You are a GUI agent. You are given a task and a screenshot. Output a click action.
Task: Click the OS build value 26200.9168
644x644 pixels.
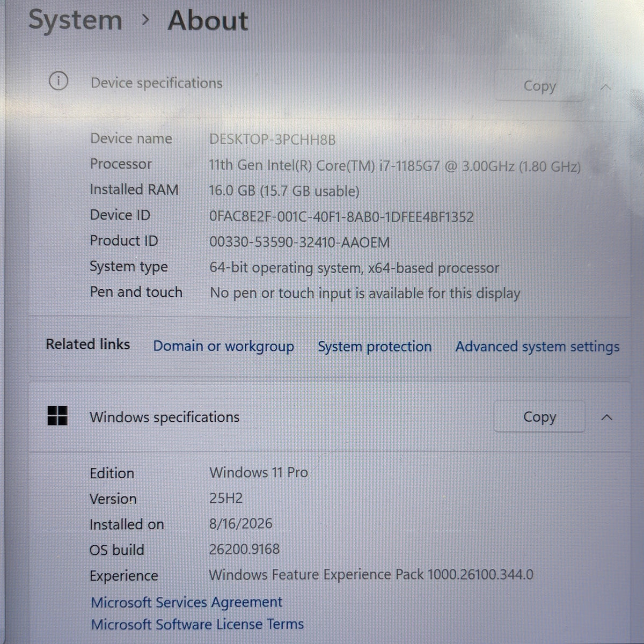tap(244, 549)
